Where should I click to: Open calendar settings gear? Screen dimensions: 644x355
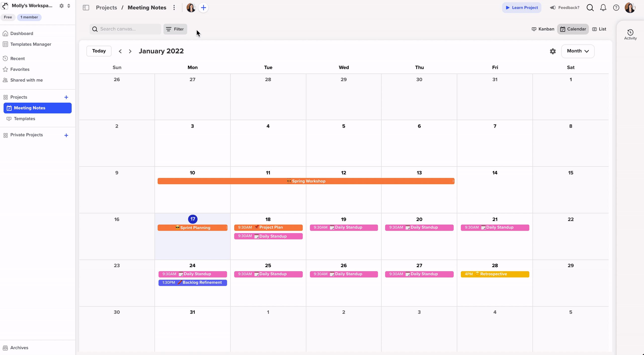[553, 51]
